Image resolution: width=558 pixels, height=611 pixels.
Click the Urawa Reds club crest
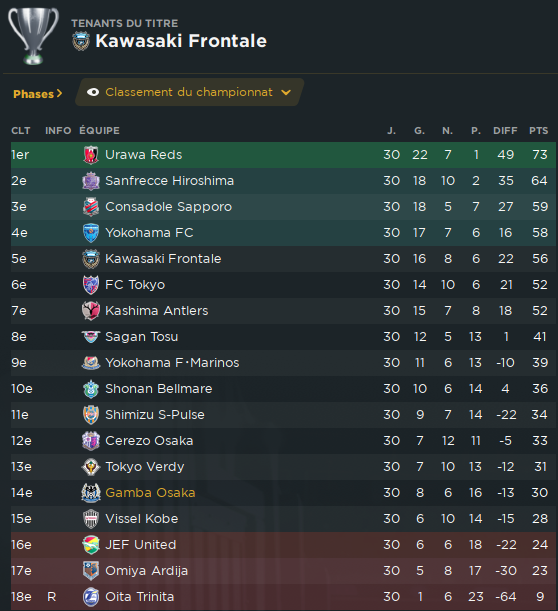91,155
